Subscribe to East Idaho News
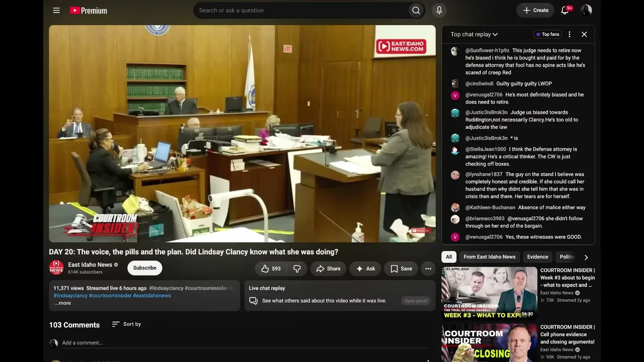Viewport: 644px width, 362px height. coord(145,268)
